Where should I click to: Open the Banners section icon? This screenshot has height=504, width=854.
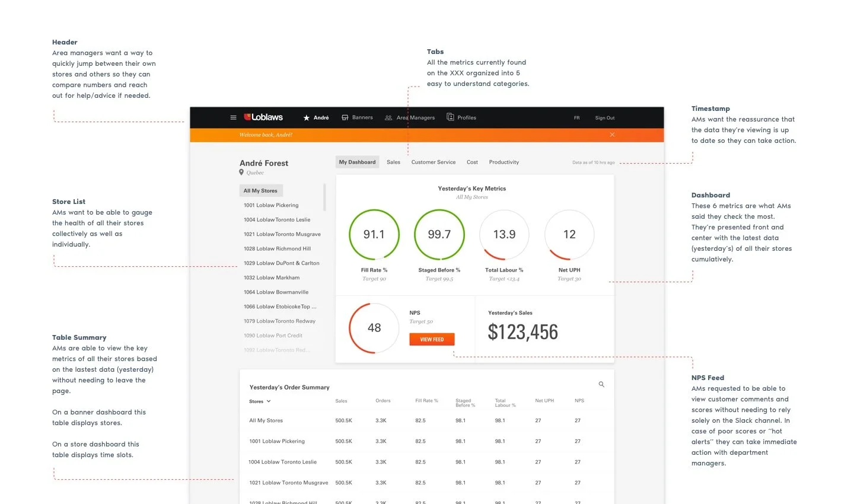tap(345, 117)
